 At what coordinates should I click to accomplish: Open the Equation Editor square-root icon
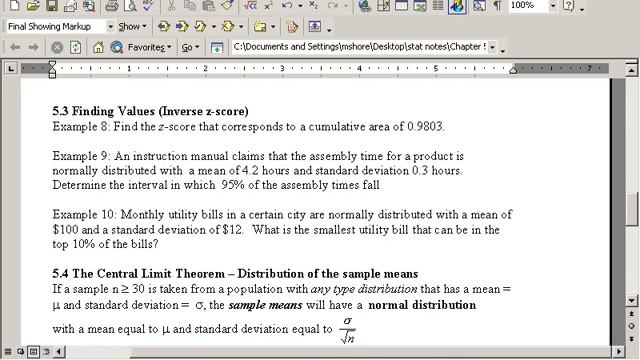pyautogui.click(x=250, y=5)
